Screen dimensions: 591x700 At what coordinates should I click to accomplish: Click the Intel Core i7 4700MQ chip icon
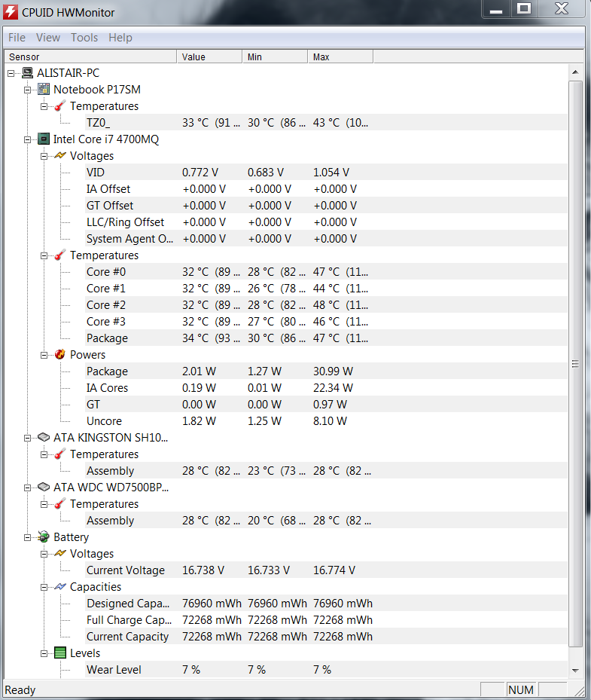44,139
